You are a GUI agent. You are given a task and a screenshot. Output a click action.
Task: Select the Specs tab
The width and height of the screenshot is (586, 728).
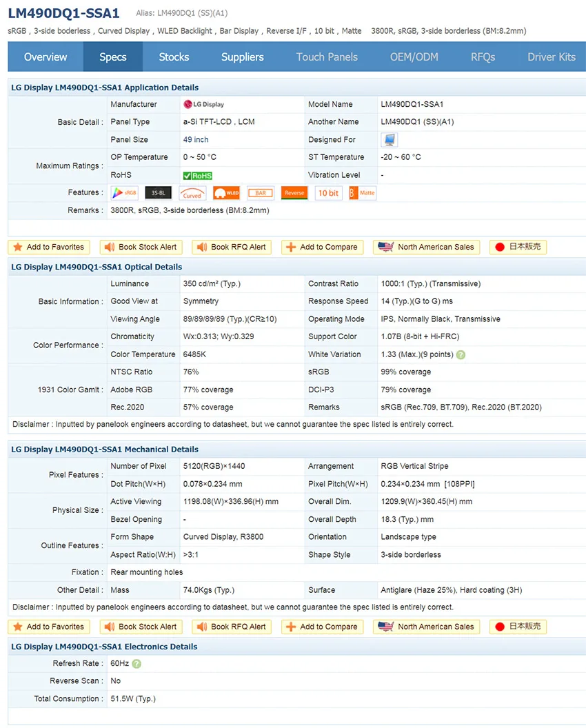click(113, 57)
